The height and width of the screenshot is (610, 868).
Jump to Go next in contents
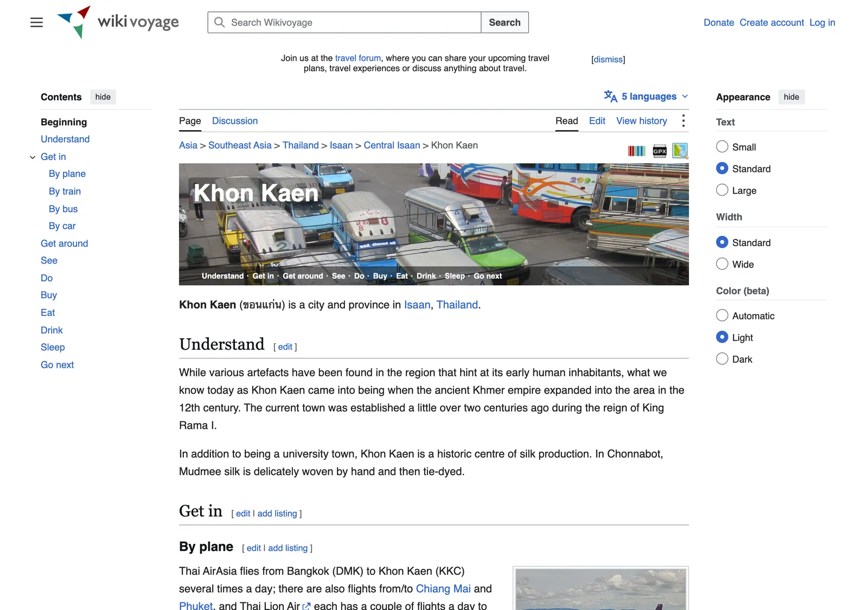(58, 365)
